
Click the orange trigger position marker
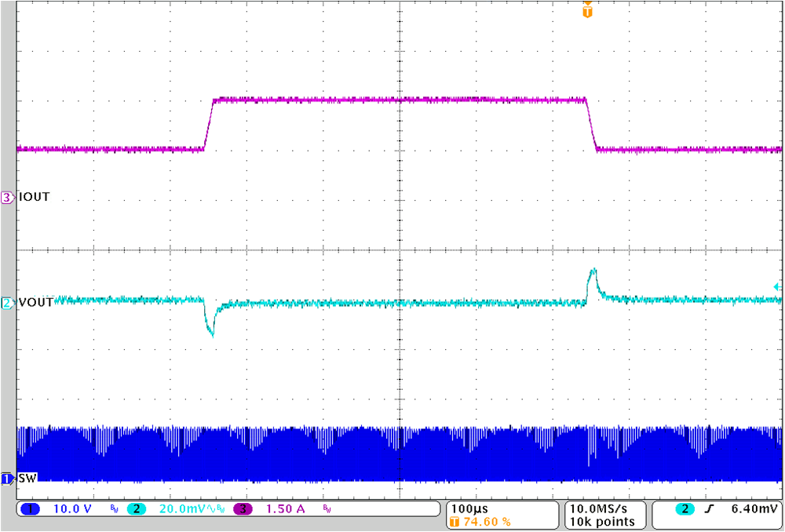(x=586, y=12)
